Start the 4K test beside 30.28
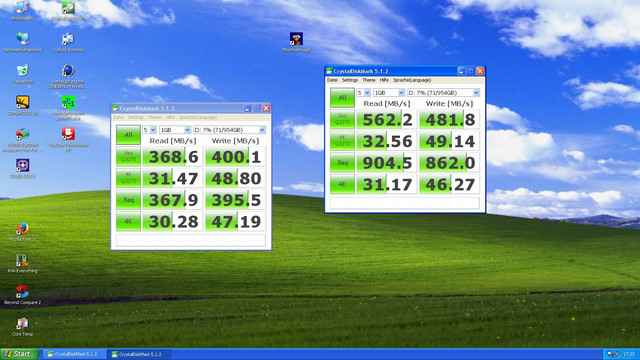This screenshot has height=360, width=640. 128,221
